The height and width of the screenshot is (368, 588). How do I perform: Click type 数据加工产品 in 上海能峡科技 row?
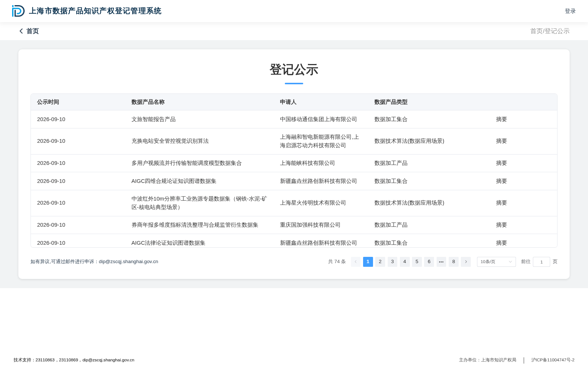point(391,163)
